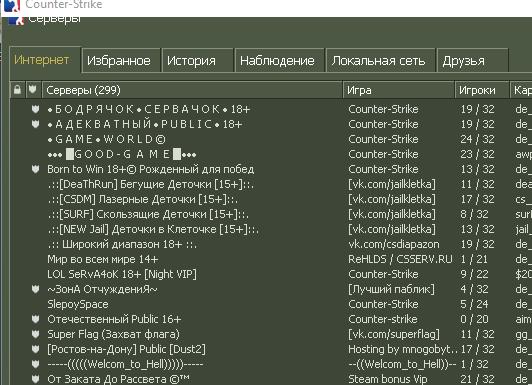Click the Counter-Strike icon in title bar
This screenshot has height=385, width=532.
coord(12,5)
